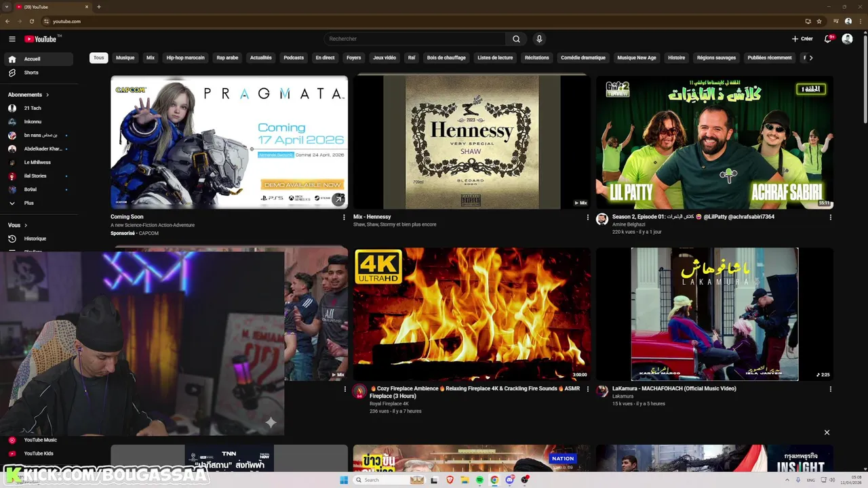Open the Inkonnu subscription
The width and height of the screenshot is (868, 488).
click(37, 122)
